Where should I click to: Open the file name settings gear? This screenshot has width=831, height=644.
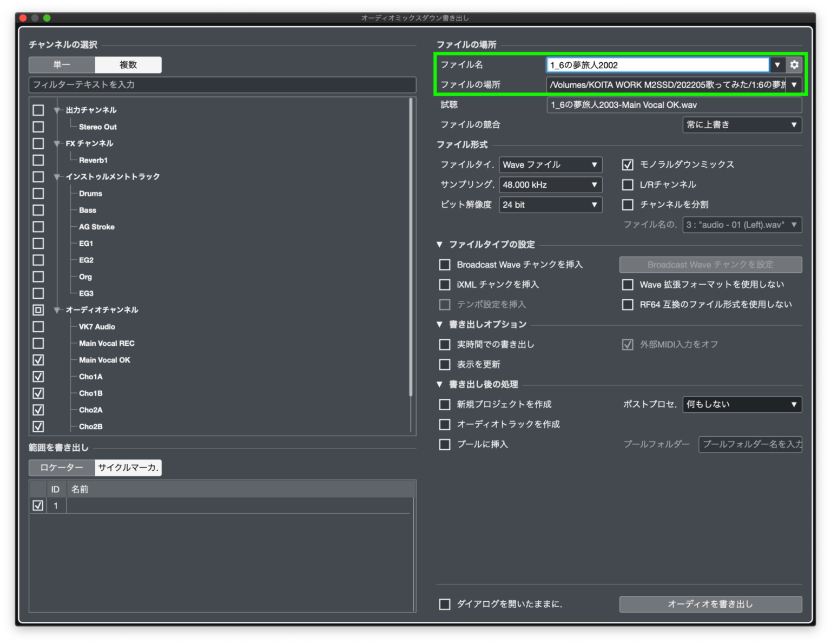[794, 65]
